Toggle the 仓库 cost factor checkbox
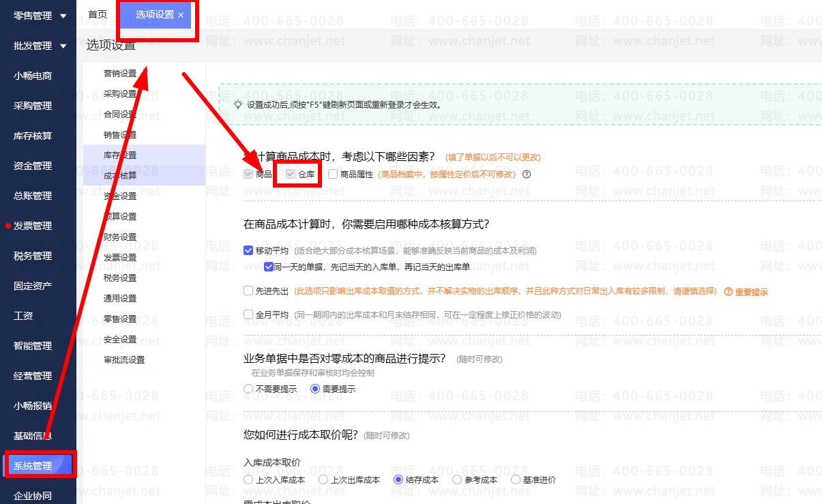Screen dimensions: 822x504 pyautogui.click(x=291, y=174)
